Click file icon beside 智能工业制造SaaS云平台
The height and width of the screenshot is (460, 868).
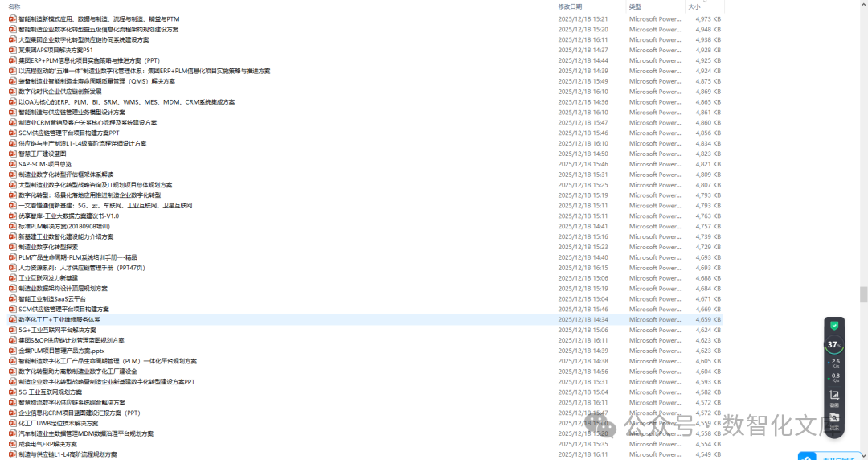13,298
